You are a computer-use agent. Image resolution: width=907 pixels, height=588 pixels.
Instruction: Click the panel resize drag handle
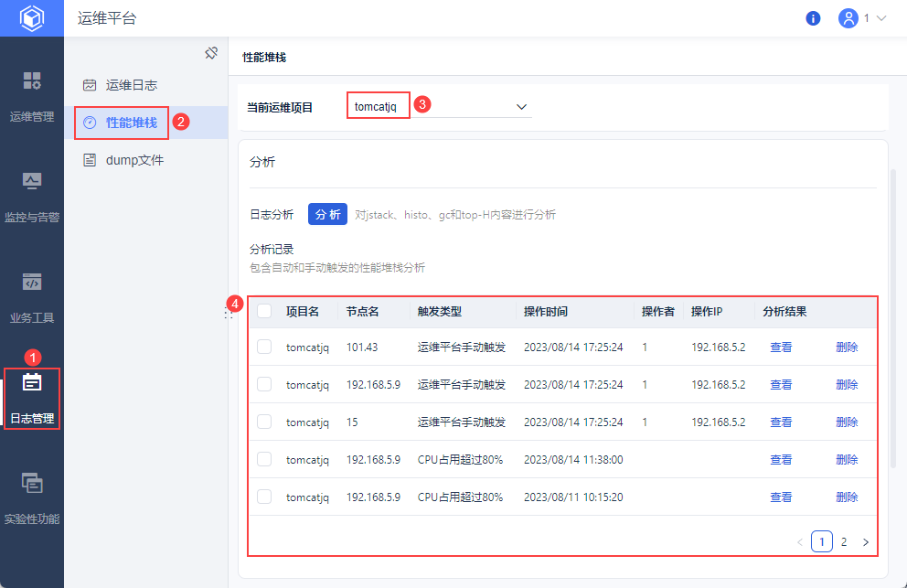coord(229,313)
